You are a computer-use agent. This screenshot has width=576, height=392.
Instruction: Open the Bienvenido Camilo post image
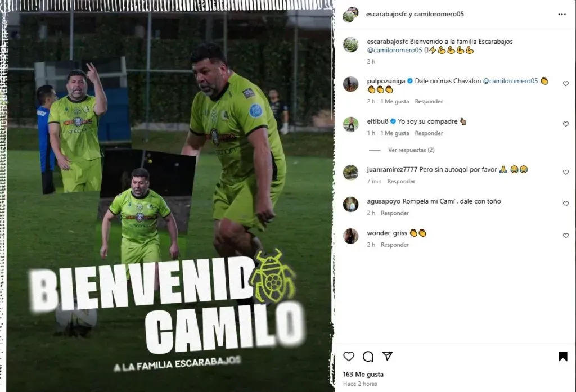coord(169,196)
